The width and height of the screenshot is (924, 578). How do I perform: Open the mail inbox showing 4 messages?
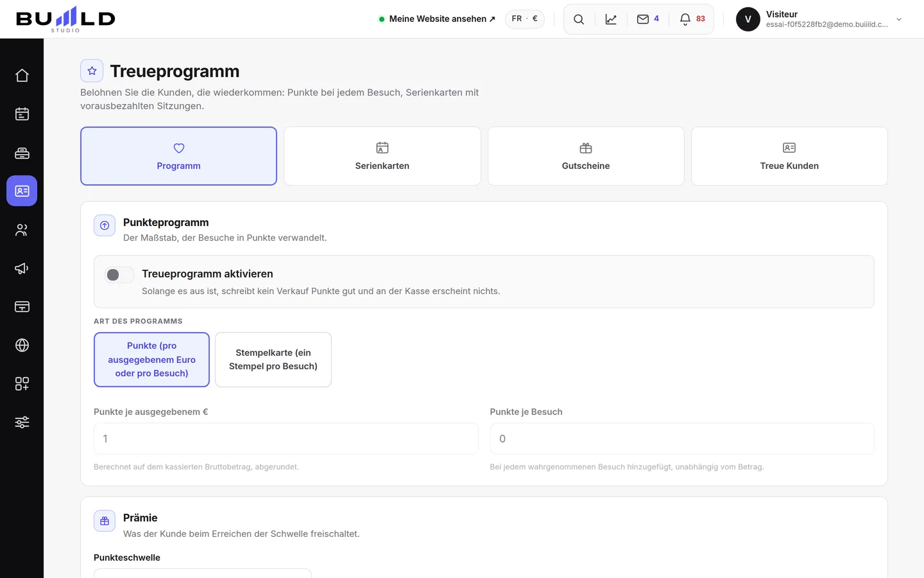pos(648,19)
